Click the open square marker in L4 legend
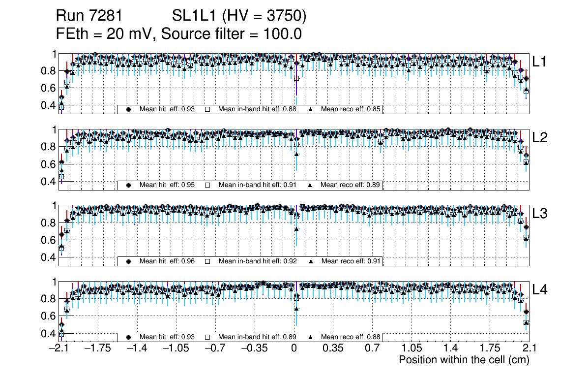 point(207,337)
